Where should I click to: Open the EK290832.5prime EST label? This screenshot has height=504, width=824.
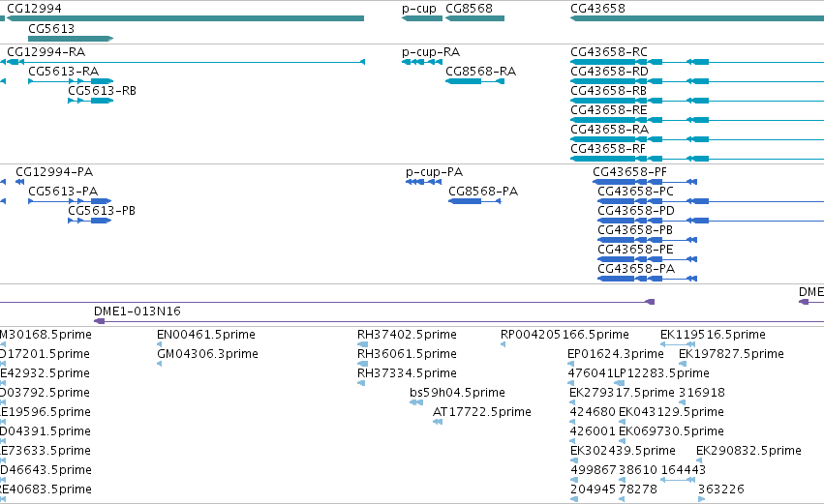tap(748, 452)
